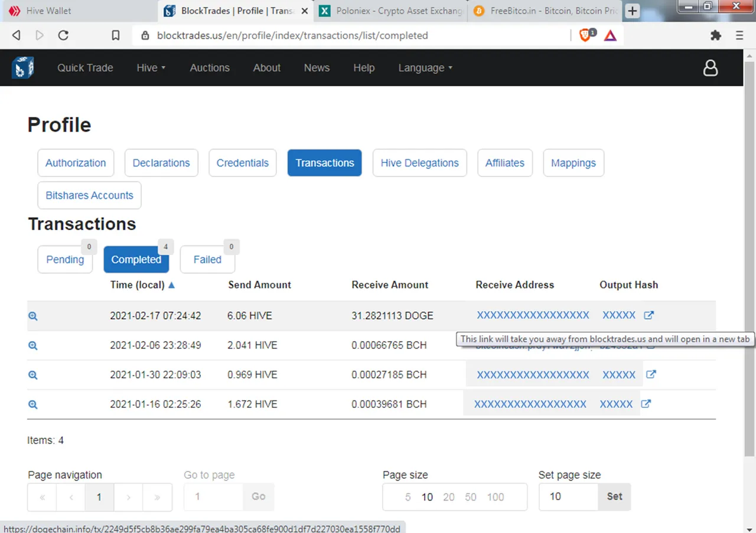Open external link for the 0.00039681 BCH row
This screenshot has width=756, height=533.
646,404
